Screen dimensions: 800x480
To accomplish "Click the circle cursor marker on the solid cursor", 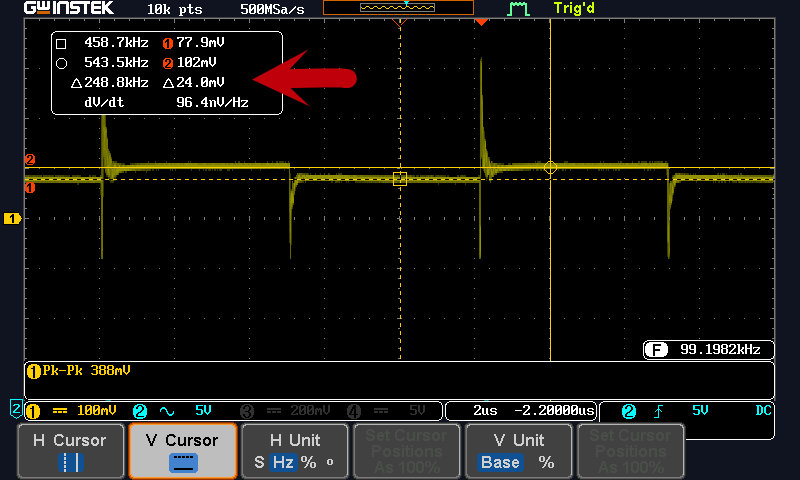I will [x=550, y=167].
